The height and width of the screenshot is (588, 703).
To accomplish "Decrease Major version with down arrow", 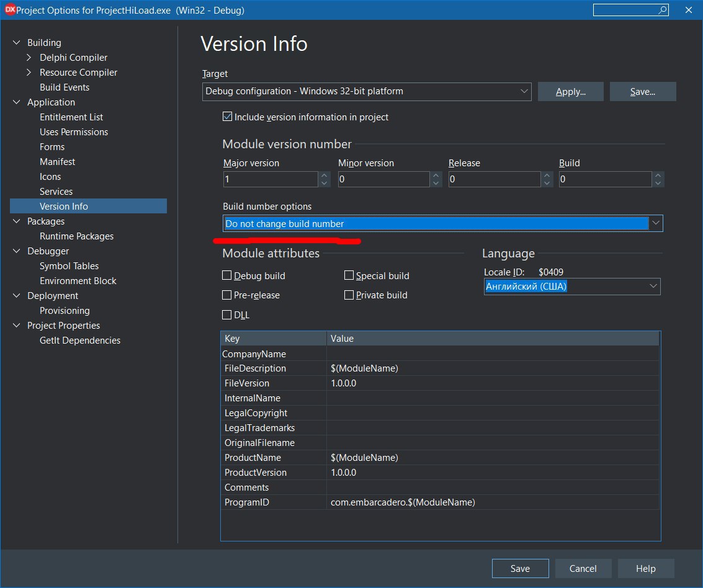I will (x=324, y=184).
